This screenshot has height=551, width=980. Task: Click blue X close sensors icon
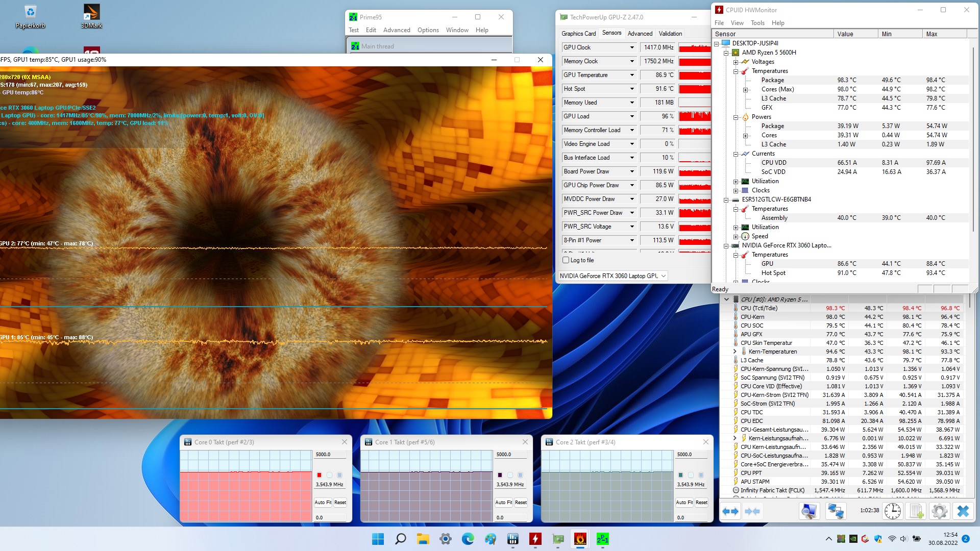pyautogui.click(x=963, y=511)
